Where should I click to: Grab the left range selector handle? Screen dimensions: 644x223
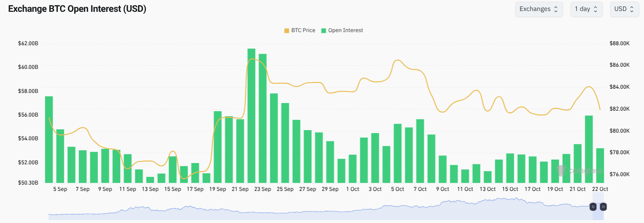click(x=593, y=207)
